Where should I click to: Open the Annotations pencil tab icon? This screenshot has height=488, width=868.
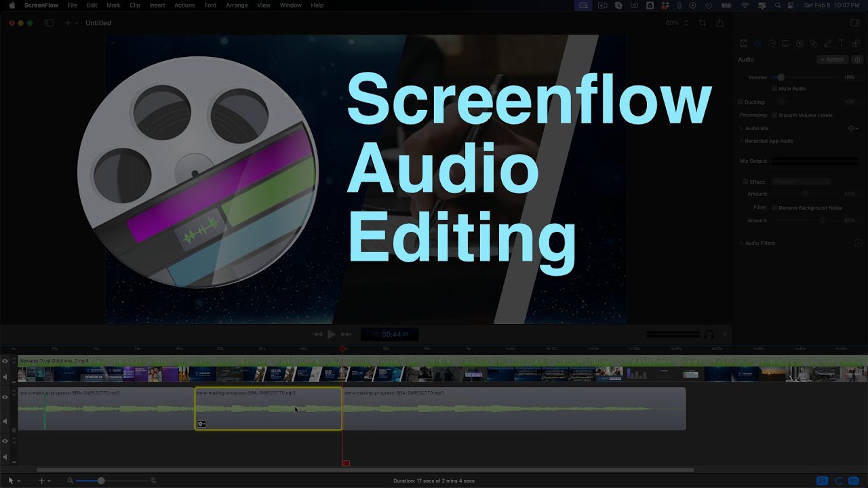pos(827,43)
